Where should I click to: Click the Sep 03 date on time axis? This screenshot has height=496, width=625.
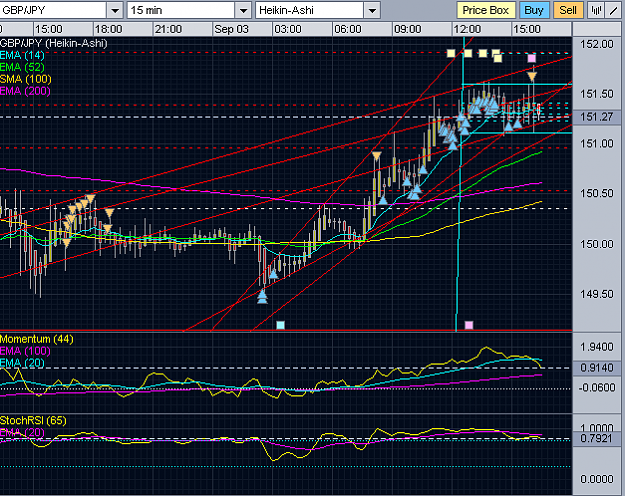[231, 30]
